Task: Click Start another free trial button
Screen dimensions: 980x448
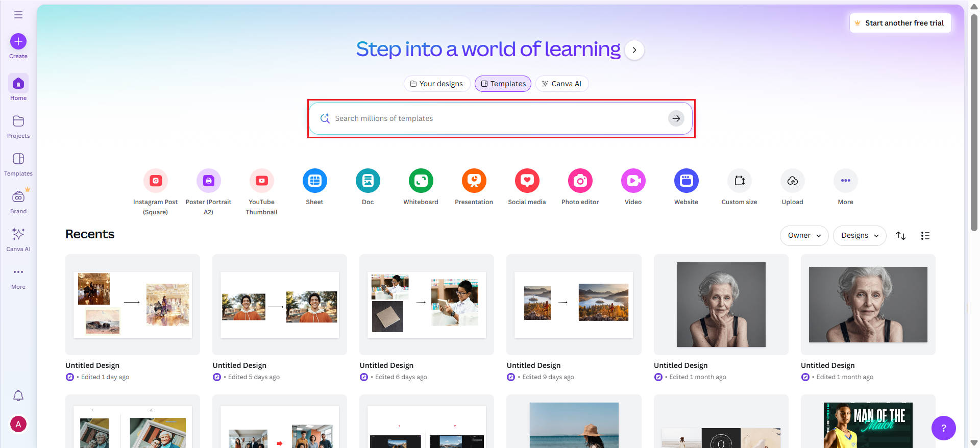Action: point(900,23)
